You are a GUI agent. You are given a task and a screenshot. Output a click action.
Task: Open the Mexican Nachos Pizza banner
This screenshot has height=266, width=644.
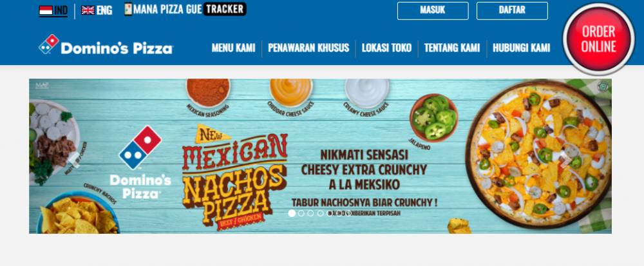click(x=320, y=156)
